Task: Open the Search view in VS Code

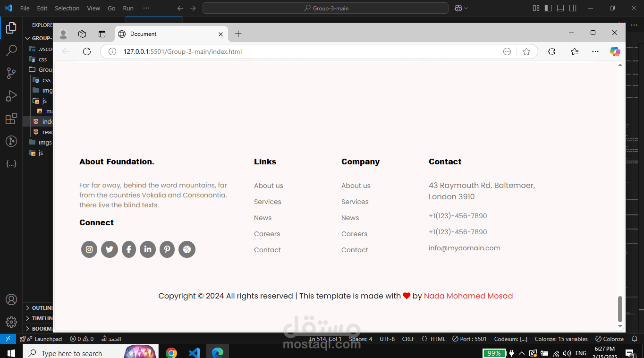Action: [11, 50]
